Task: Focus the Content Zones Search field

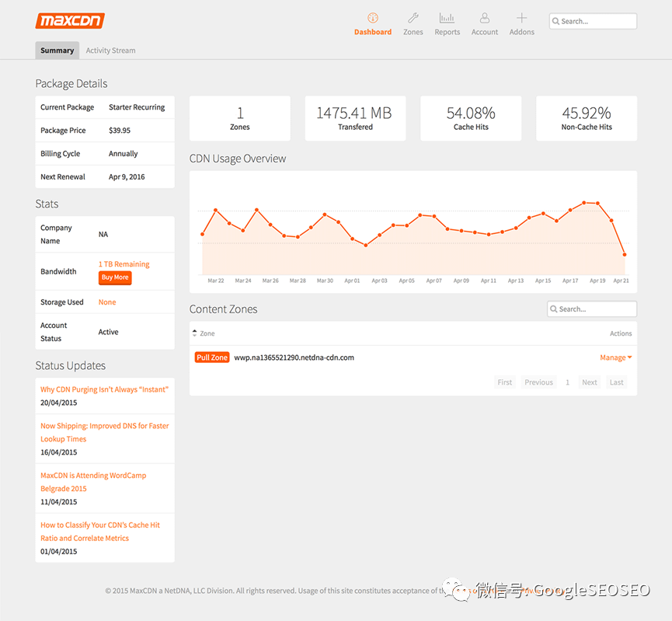Action: 592,309
